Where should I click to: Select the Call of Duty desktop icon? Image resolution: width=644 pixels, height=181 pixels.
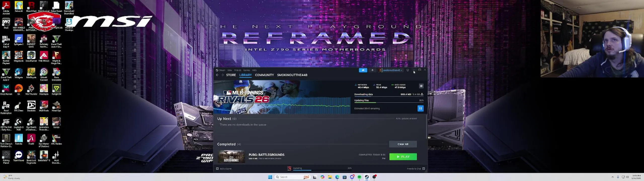point(6,41)
